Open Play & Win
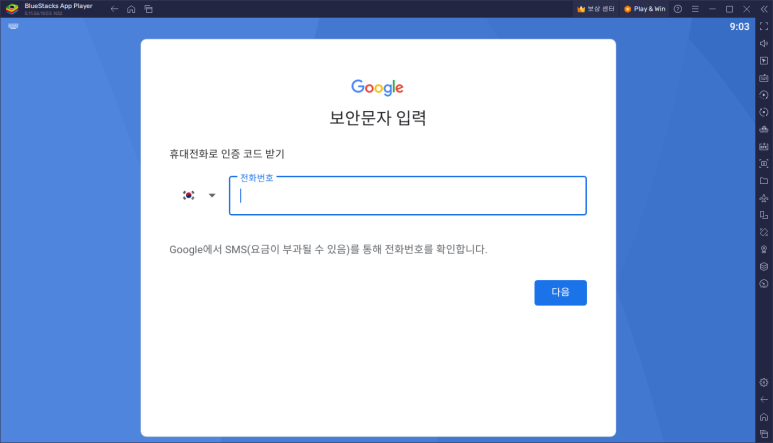The height and width of the screenshot is (443, 773). (x=644, y=9)
